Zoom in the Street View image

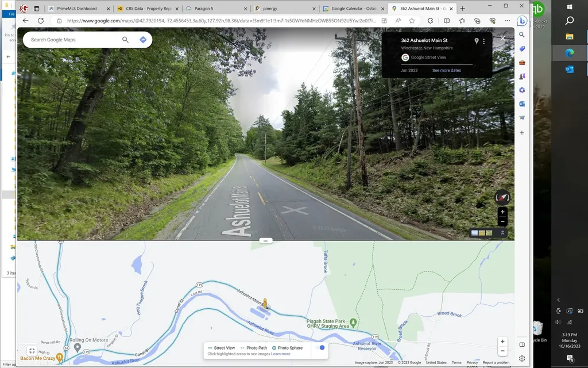point(502,212)
